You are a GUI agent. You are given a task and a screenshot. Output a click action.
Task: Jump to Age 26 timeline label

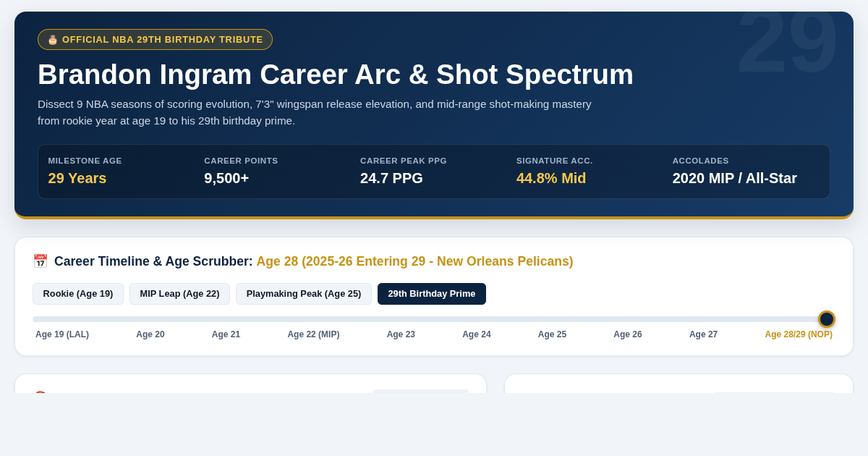(628, 334)
